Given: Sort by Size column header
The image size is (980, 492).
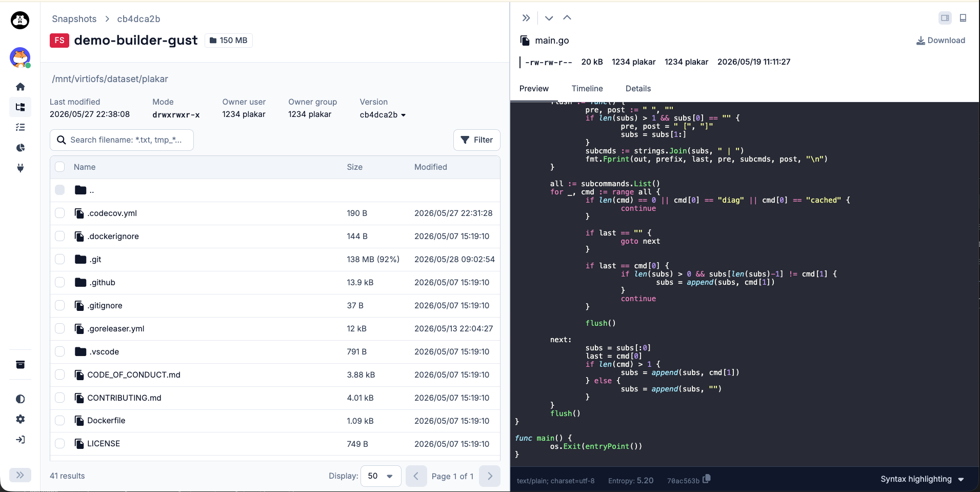Looking at the screenshot, I should point(354,167).
